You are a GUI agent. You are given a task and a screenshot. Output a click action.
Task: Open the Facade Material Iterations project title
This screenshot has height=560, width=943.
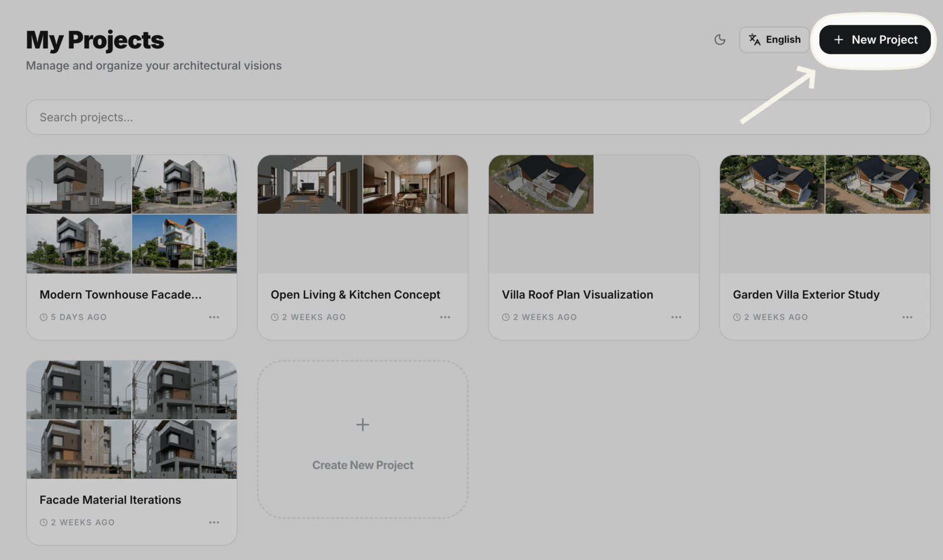pos(110,500)
